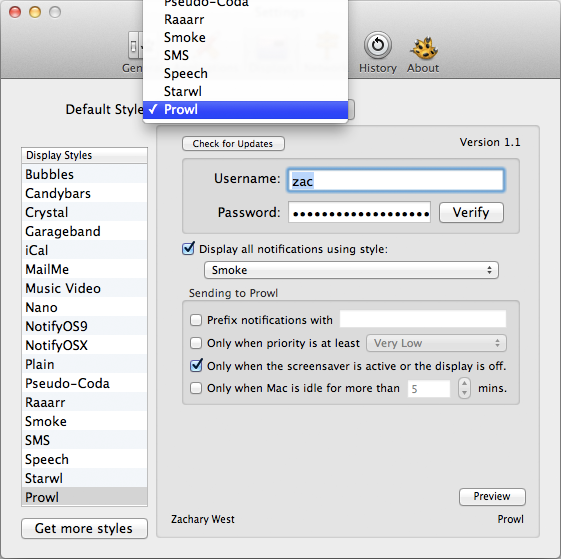Enable Only when Mac is idle checkbox
Viewport: 561px width, 559px height.
tap(196, 388)
